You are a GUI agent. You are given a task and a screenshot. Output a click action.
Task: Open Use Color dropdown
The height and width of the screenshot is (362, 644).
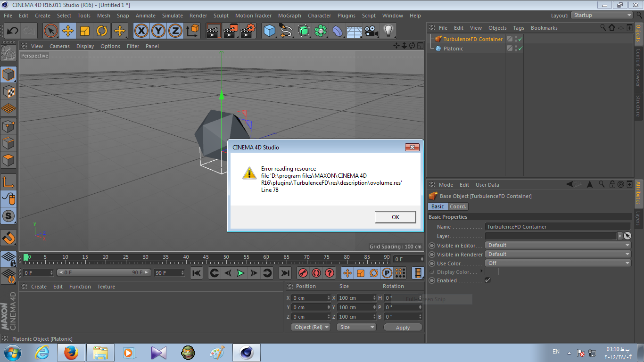point(558,263)
